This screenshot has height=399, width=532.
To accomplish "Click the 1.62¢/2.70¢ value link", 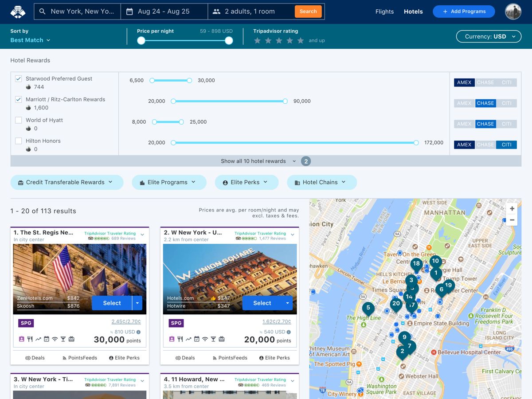I will pos(277,321).
